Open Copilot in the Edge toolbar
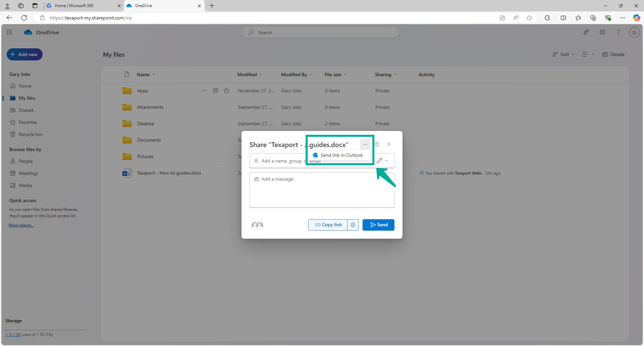The image size is (644, 346). (x=637, y=18)
